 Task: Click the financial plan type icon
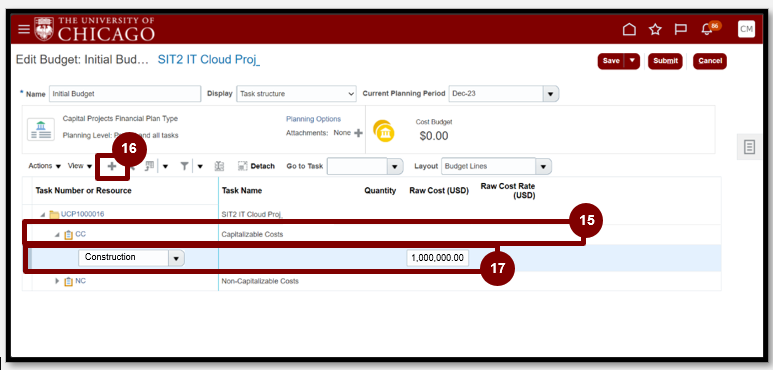coord(41,130)
